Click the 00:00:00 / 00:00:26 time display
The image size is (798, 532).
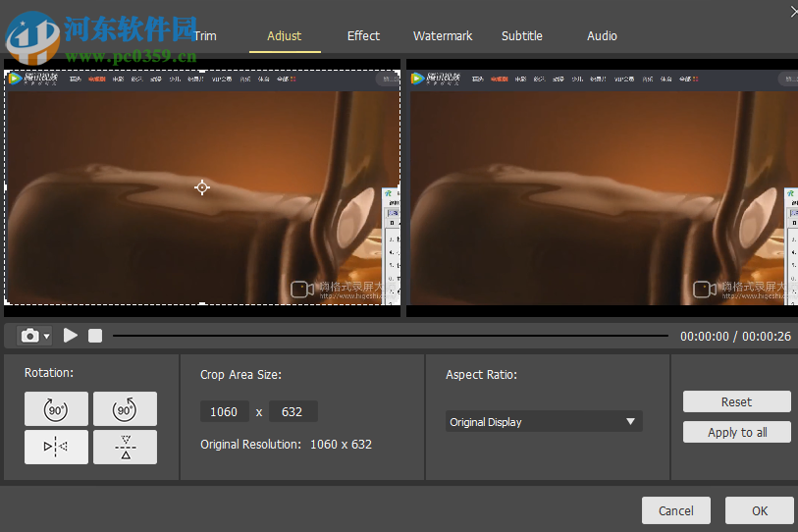(735, 336)
